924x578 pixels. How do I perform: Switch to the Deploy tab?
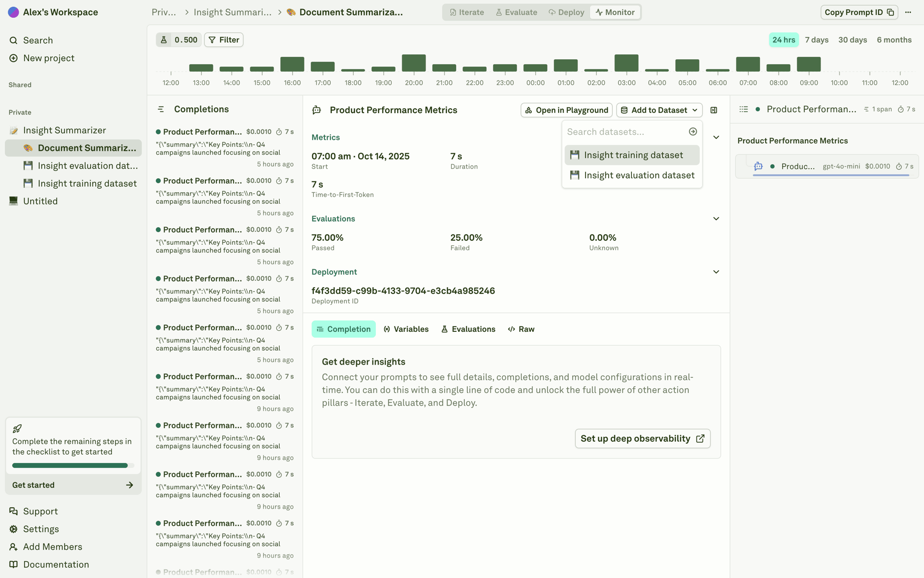point(566,13)
